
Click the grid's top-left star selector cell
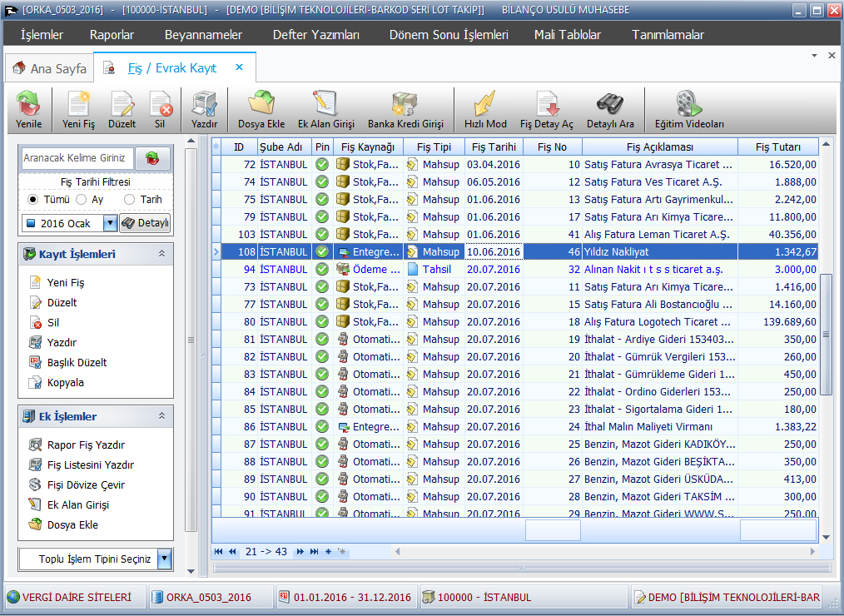pos(216,147)
